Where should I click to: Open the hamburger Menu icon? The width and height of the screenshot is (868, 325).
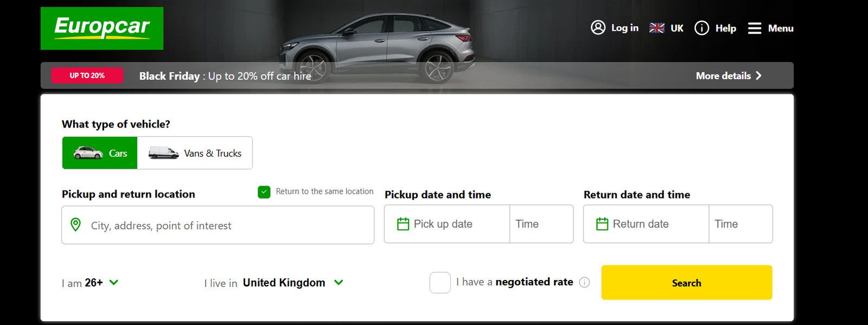point(754,28)
